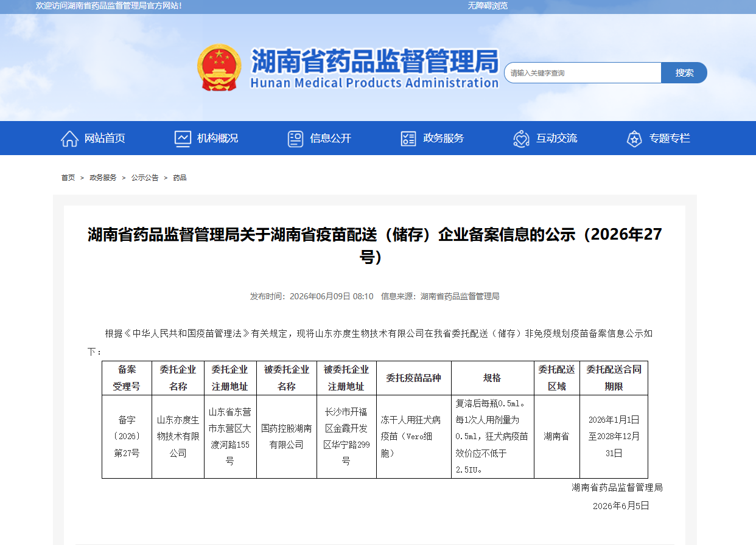Click the cell 湖南省 under 委托配送区域

point(556,437)
